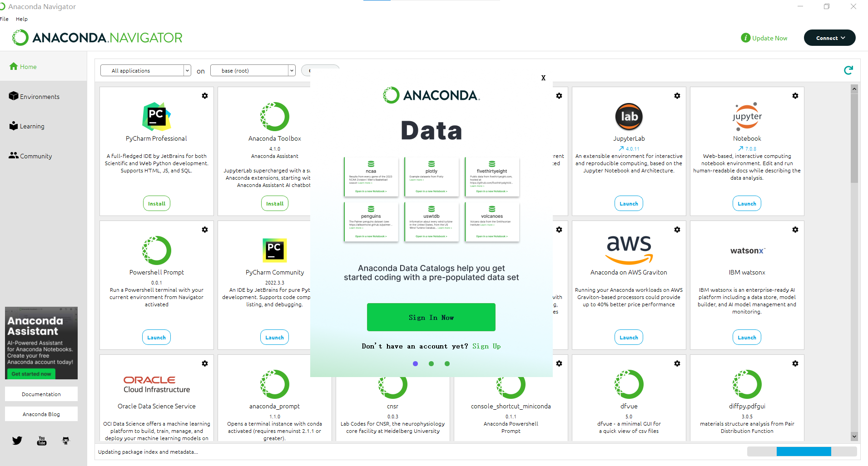
Task: Open JupyterLab settings gear
Action: point(677,96)
